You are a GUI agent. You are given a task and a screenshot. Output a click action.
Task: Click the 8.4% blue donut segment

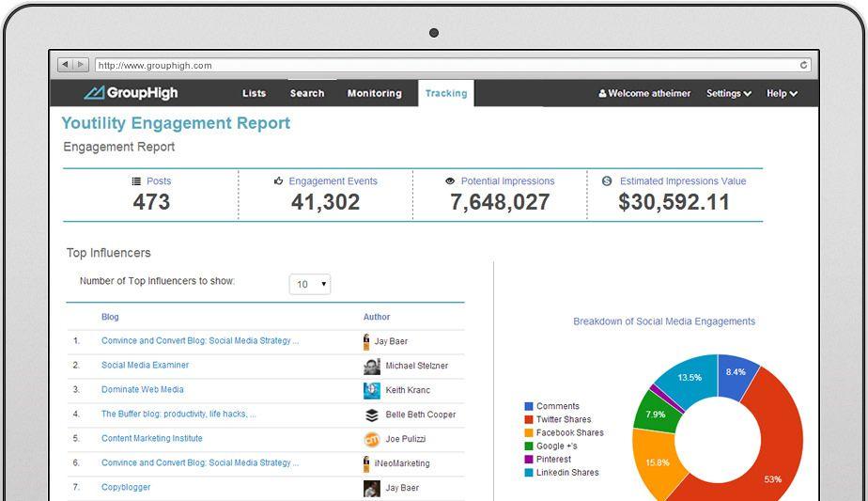(x=735, y=374)
